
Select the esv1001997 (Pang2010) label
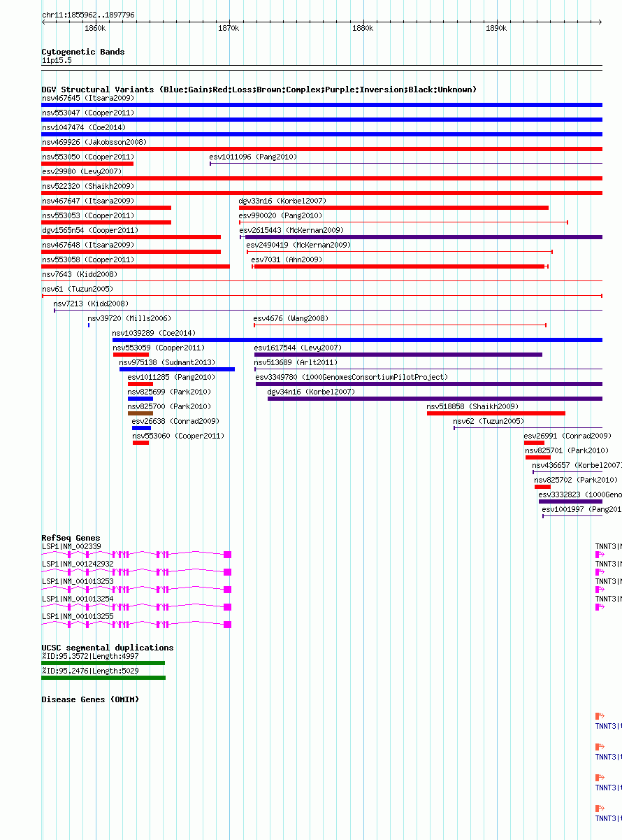pos(581,509)
